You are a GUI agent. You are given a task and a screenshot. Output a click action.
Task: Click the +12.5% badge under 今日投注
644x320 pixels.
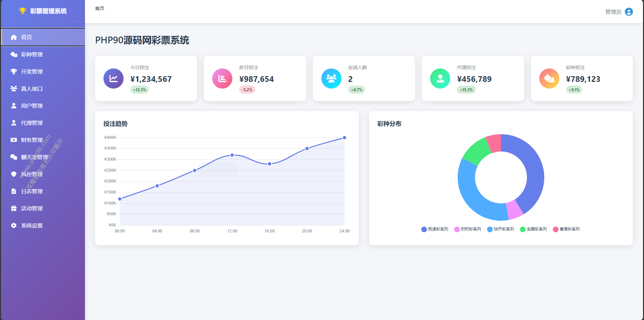coord(139,90)
